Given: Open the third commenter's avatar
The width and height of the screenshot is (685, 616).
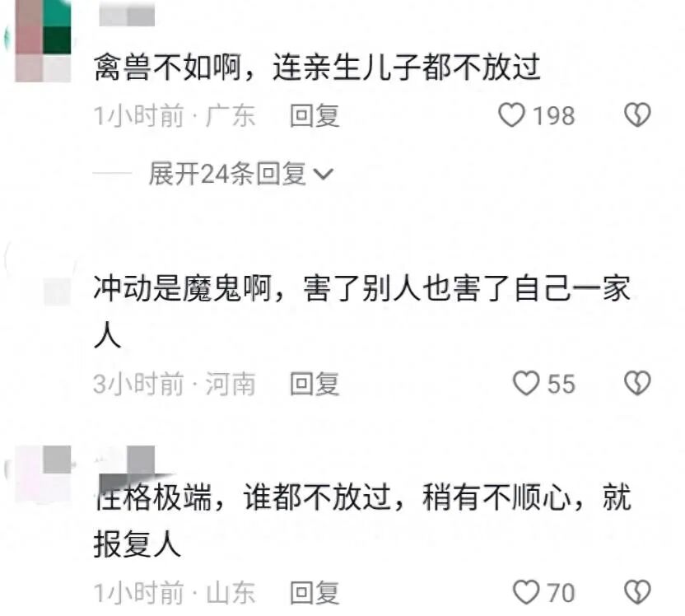Looking at the screenshot, I should click(43, 474).
